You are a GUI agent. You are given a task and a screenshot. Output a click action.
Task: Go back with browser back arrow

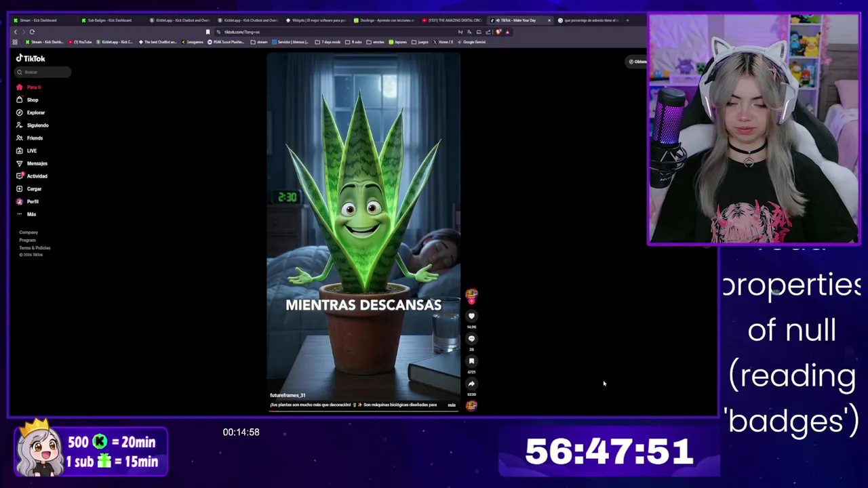point(16,32)
